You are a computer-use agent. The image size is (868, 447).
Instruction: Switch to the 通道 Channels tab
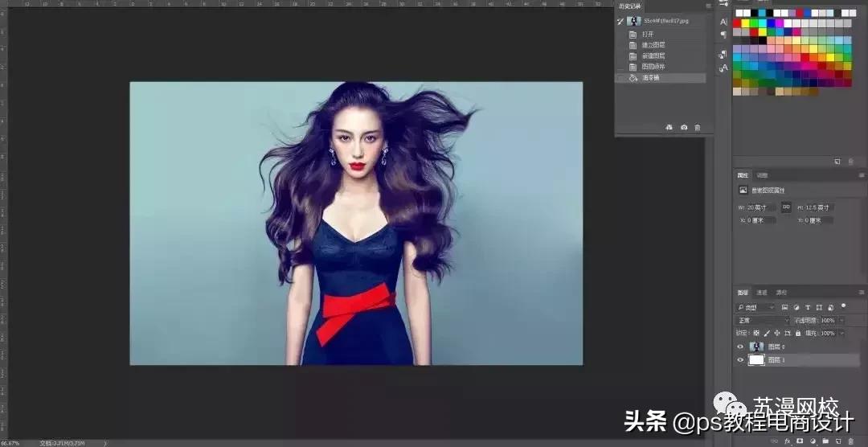click(x=762, y=293)
